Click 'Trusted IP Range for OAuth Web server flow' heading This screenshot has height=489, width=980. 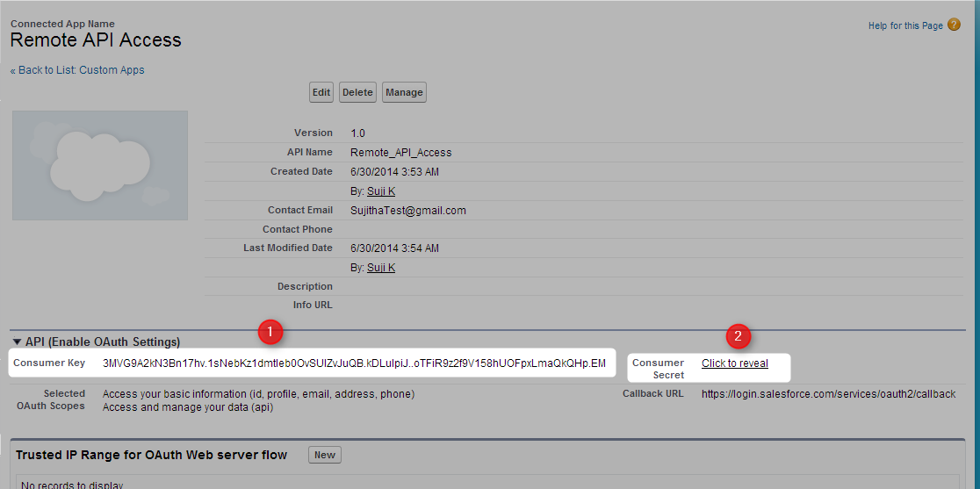pyautogui.click(x=151, y=455)
